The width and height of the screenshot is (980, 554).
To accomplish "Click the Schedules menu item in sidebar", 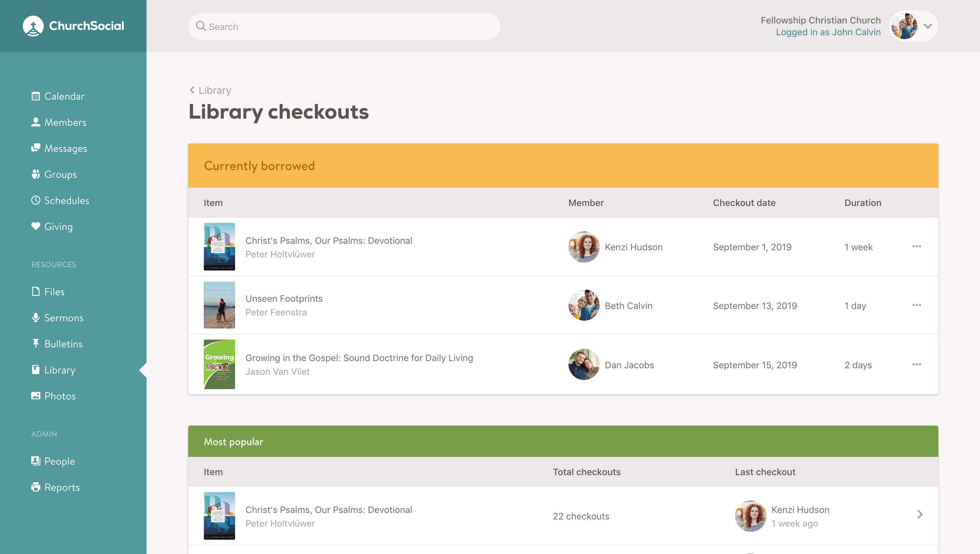I will 67,200.
